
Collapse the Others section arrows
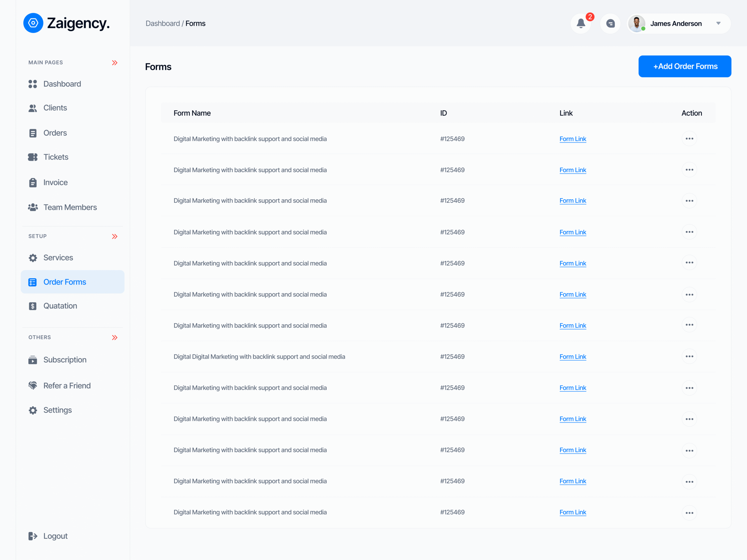click(115, 337)
